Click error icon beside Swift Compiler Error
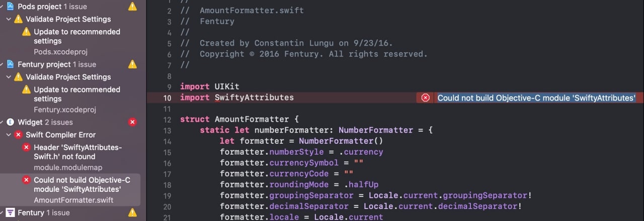This screenshot has height=221, width=644. 19,135
